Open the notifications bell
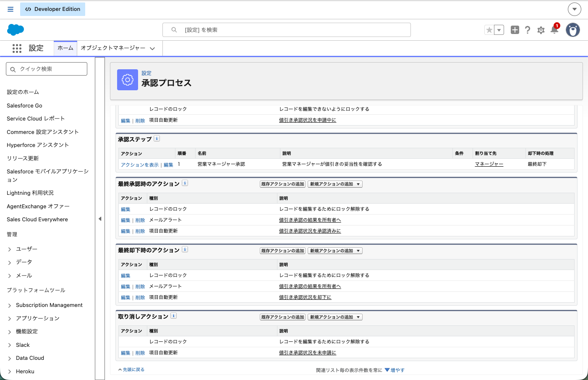Viewport: 588px width, 380px height. (x=554, y=29)
